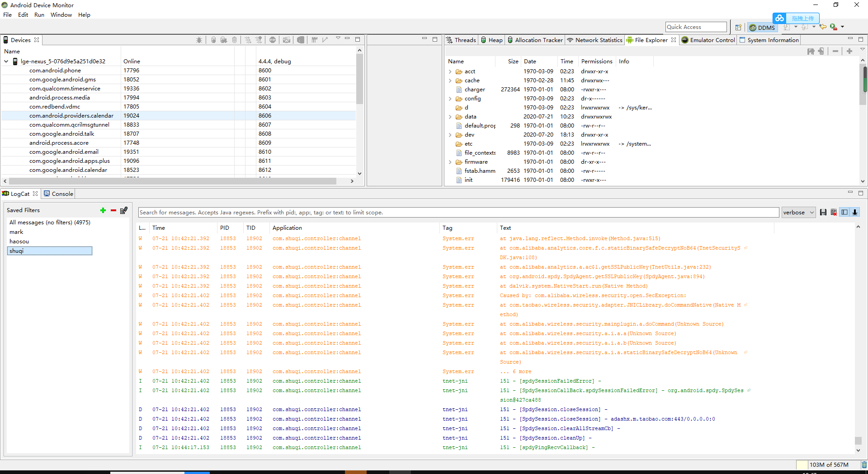This screenshot has height=474, width=868.
Task: Switch to the System Information tab
Action: pos(769,40)
